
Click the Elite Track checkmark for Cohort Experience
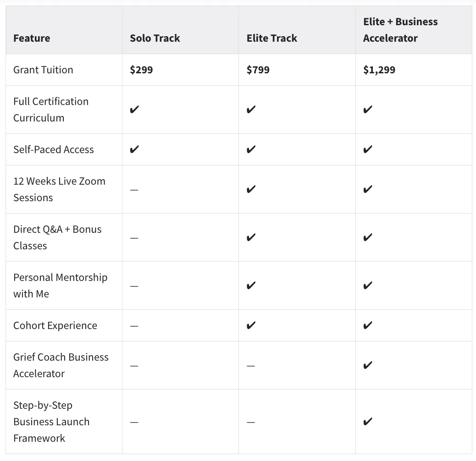[251, 325]
